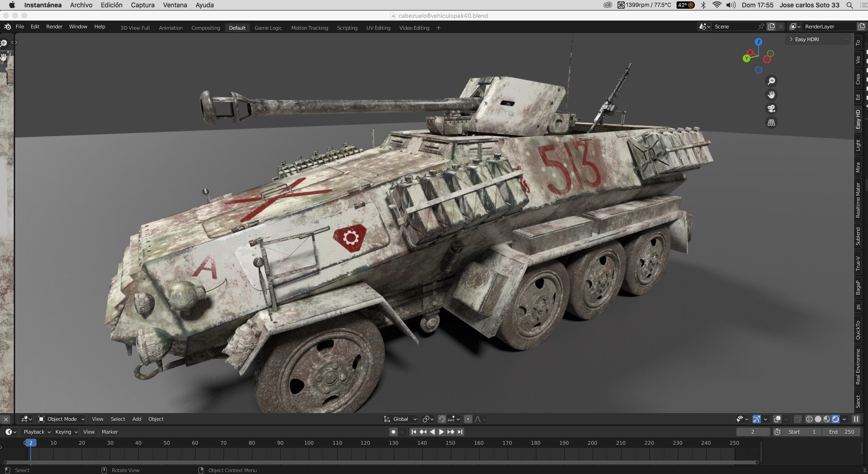This screenshot has width=868, height=474.
Task: Toggle viewport overlays button
Action: click(777, 419)
